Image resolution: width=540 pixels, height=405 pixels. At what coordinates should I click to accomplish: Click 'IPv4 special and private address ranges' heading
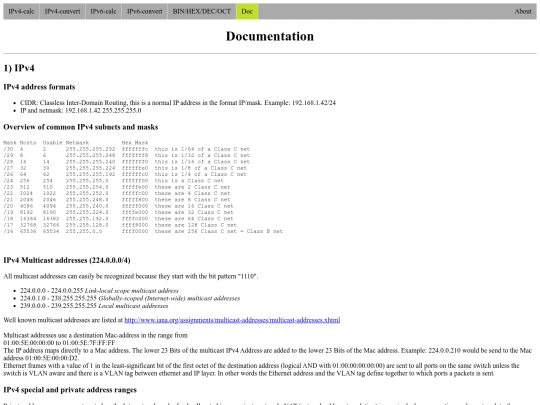[70, 390]
